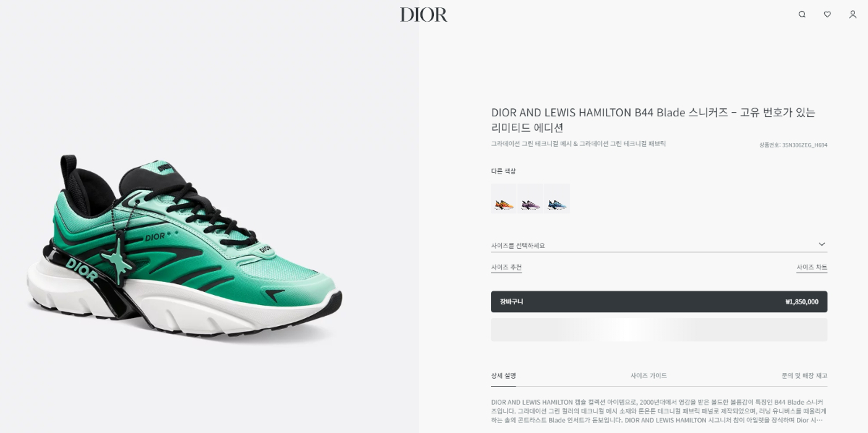Open the 사이즈를 선택하세요 size selector
Screen dimensions: 868x433
(659, 245)
